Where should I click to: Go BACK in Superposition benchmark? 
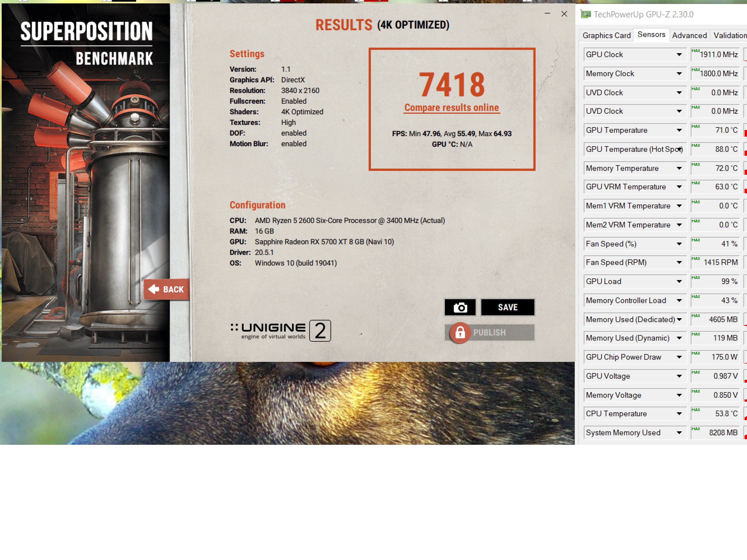pos(167,289)
